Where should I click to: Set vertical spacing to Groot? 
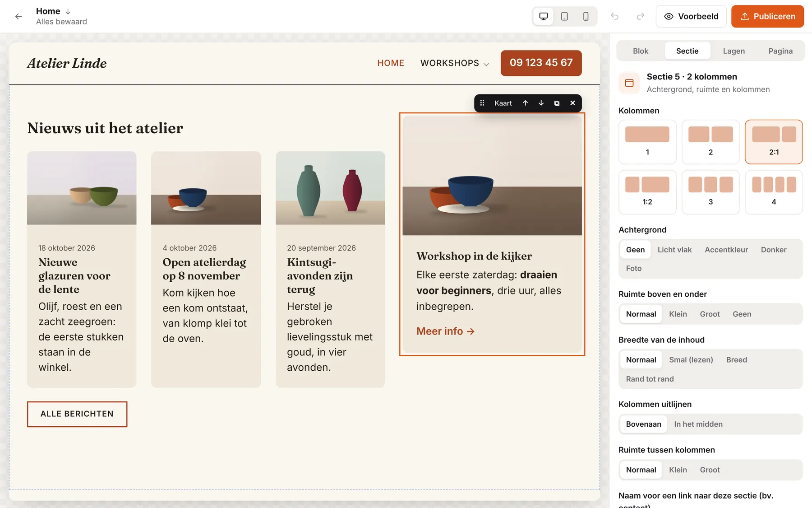coord(710,314)
